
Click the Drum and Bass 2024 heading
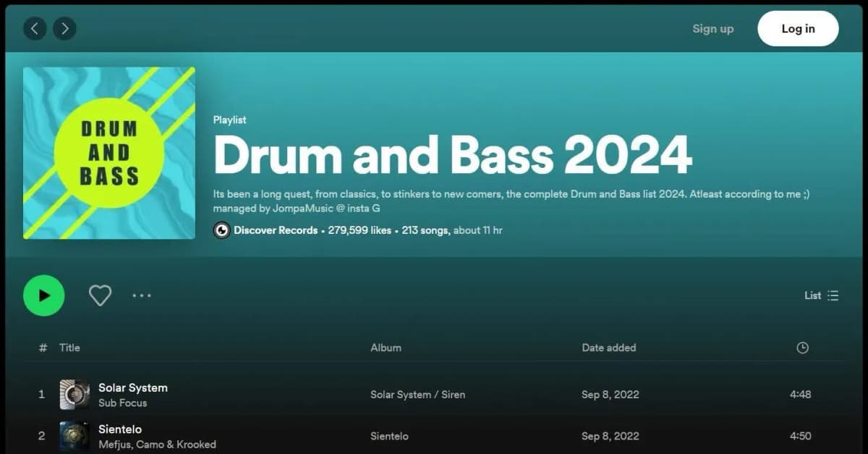[453, 155]
